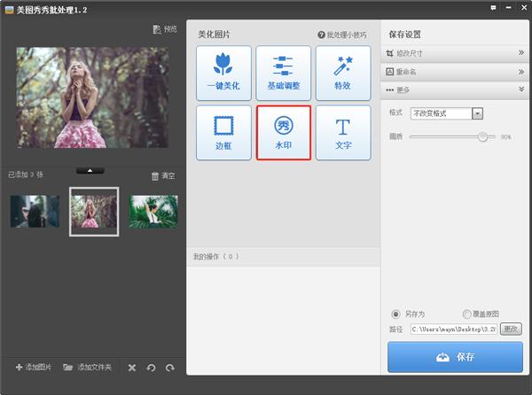
Task: Open the 基础调整 basic adjustment tool
Action: (283, 73)
